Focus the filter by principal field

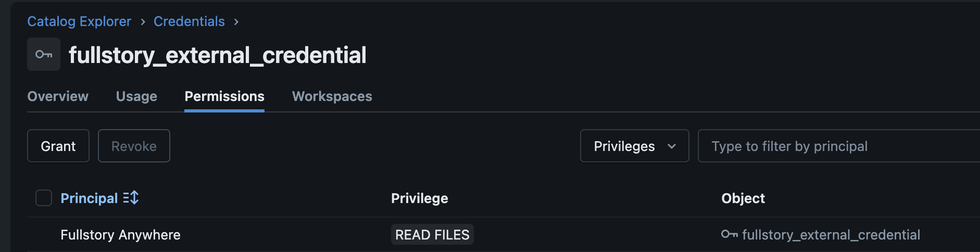(838, 146)
